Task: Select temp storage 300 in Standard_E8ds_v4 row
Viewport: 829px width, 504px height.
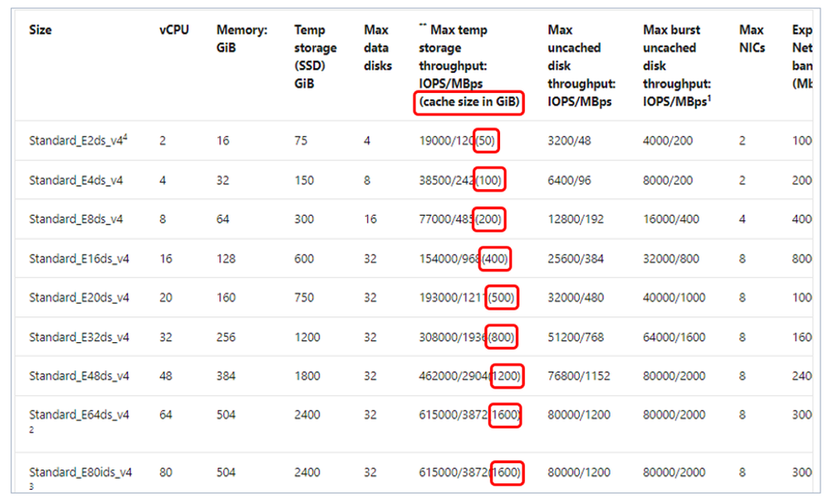Action: [304, 219]
